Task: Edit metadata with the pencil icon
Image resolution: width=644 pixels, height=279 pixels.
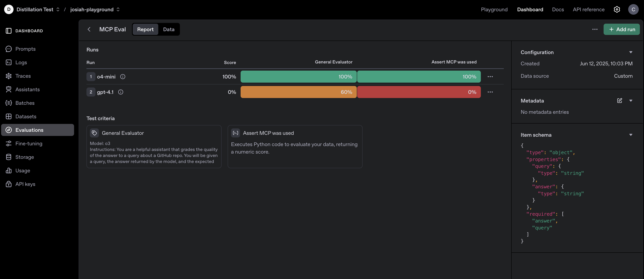Action: coord(620,100)
